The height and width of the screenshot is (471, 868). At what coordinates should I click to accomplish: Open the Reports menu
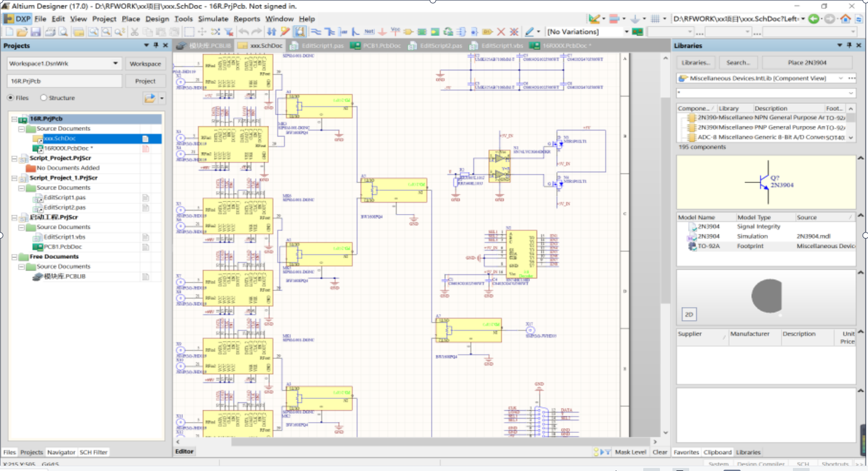tap(247, 19)
